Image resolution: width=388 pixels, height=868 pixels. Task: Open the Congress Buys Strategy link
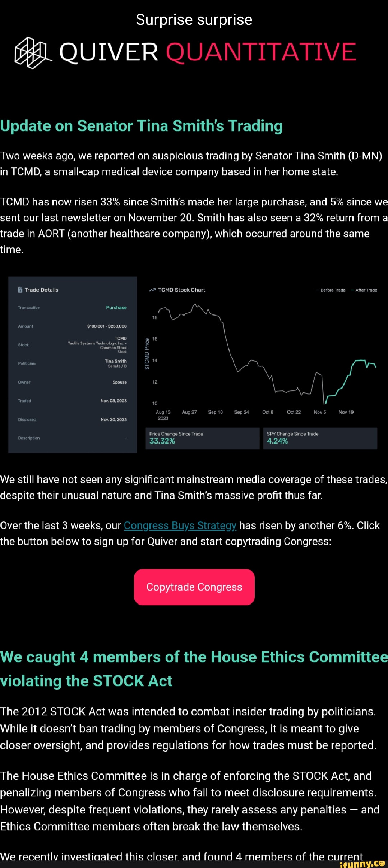click(180, 525)
